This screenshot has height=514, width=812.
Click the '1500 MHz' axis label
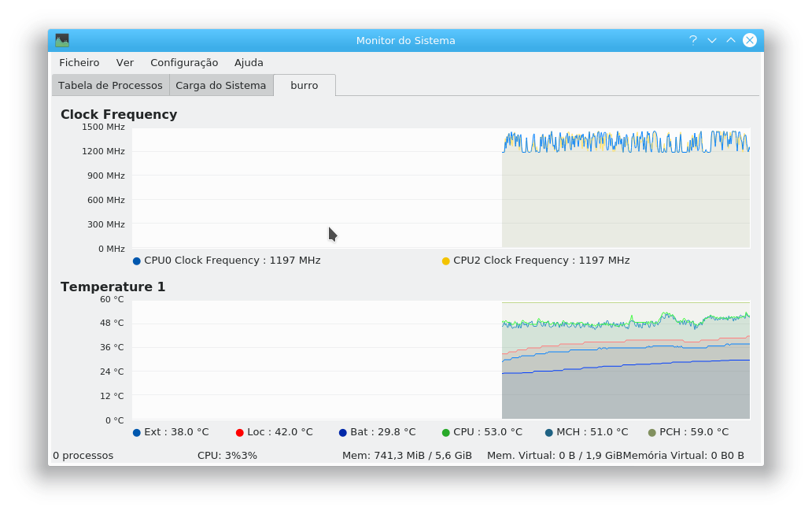click(103, 127)
